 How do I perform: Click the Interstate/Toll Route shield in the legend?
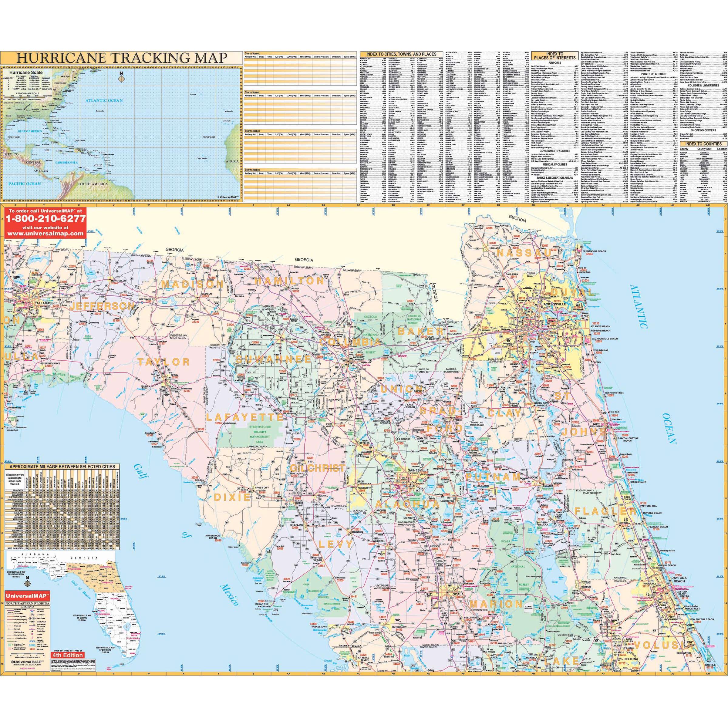click(x=32, y=611)
